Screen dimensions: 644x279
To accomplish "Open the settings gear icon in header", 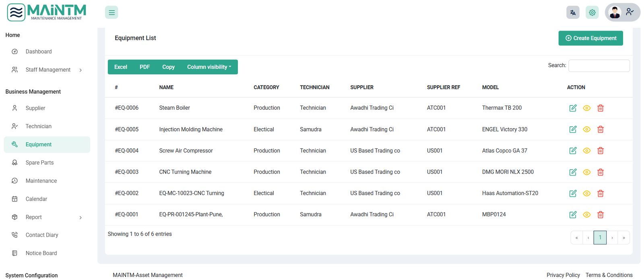I will coord(592,12).
